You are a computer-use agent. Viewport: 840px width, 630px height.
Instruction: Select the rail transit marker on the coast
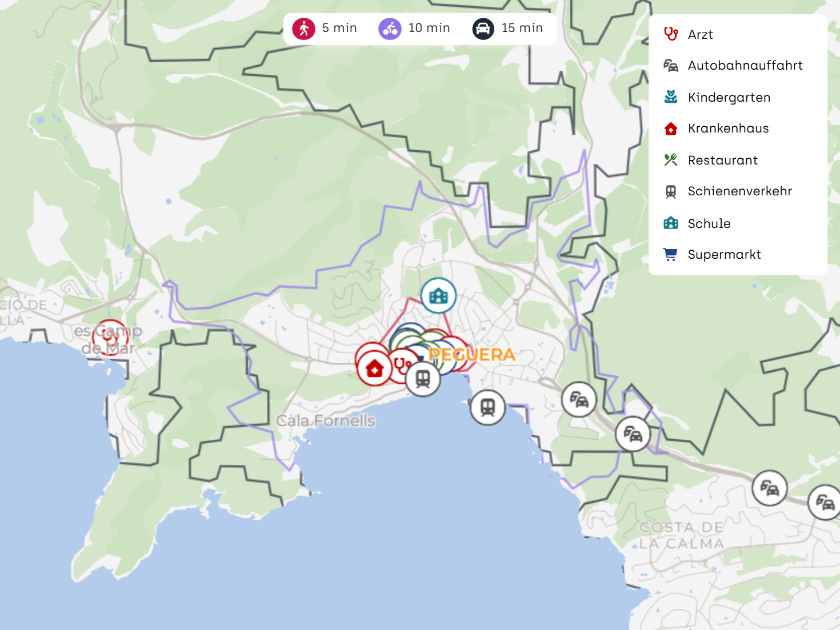point(487,407)
